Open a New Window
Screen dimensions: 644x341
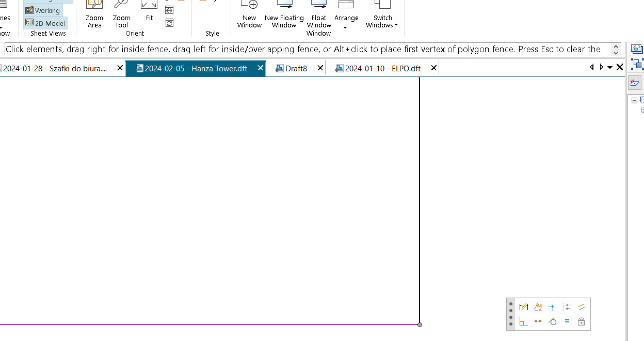249,14
